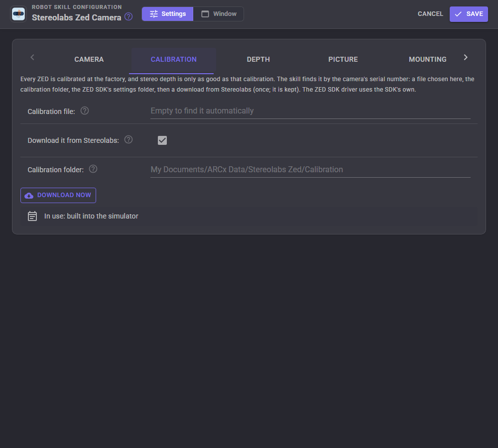
Task: Focus the Calibration file input field
Action: tap(310, 111)
